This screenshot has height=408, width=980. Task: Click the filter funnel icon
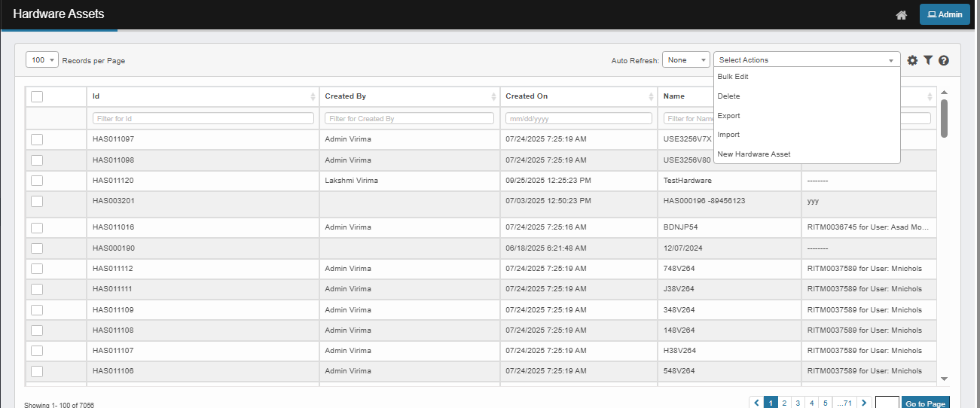point(928,60)
